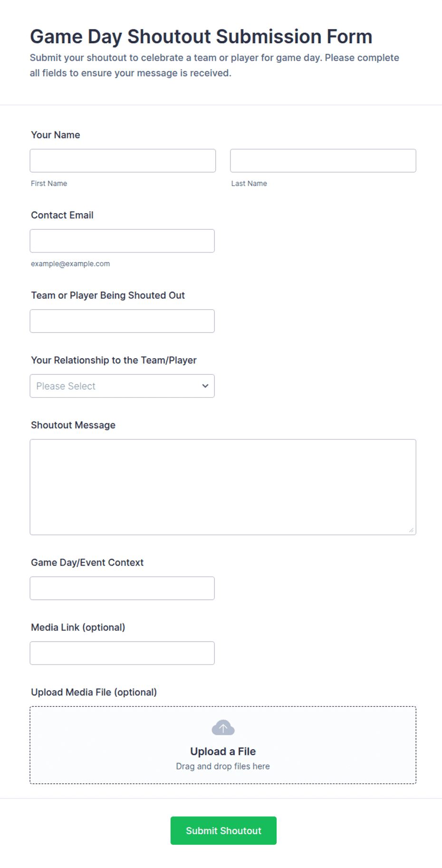Click the Upload Media File (optional) label
Image resolution: width=442 pixels, height=868 pixels.
click(x=94, y=692)
